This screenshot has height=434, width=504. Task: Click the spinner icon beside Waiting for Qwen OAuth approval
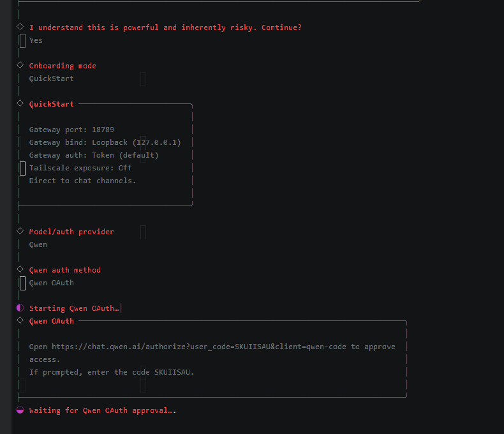(20, 410)
